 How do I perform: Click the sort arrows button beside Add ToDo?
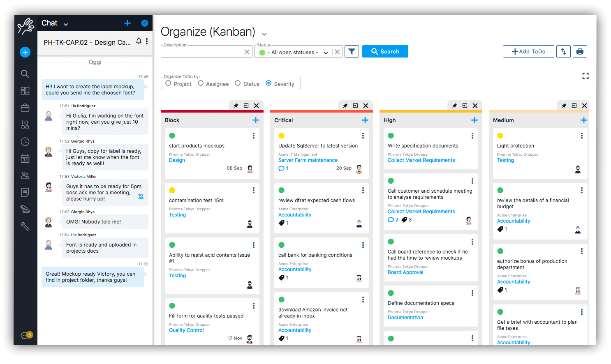click(x=563, y=51)
